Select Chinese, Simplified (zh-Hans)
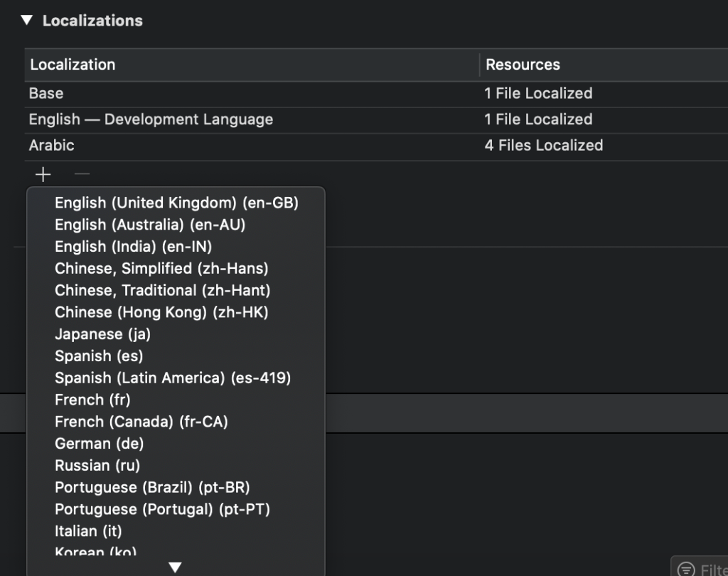Viewport: 728px width, 576px height. (176, 269)
